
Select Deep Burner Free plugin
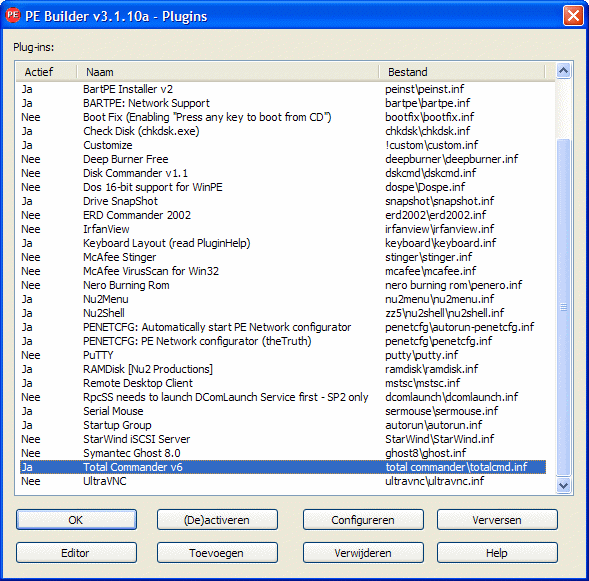coord(283,159)
